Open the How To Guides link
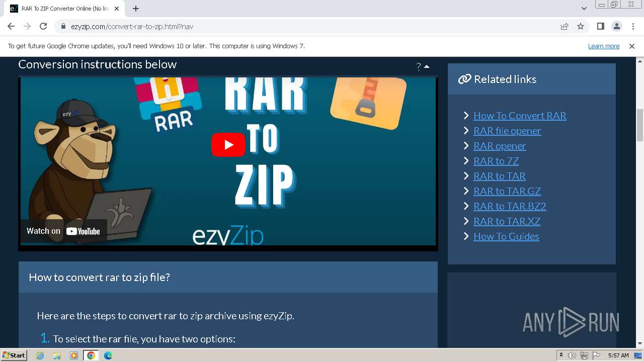 click(x=506, y=236)
